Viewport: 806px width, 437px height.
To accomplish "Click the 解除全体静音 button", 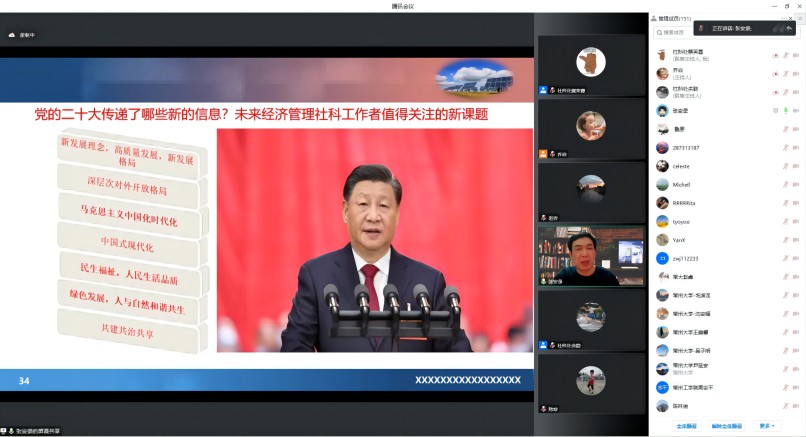I will click(726, 426).
